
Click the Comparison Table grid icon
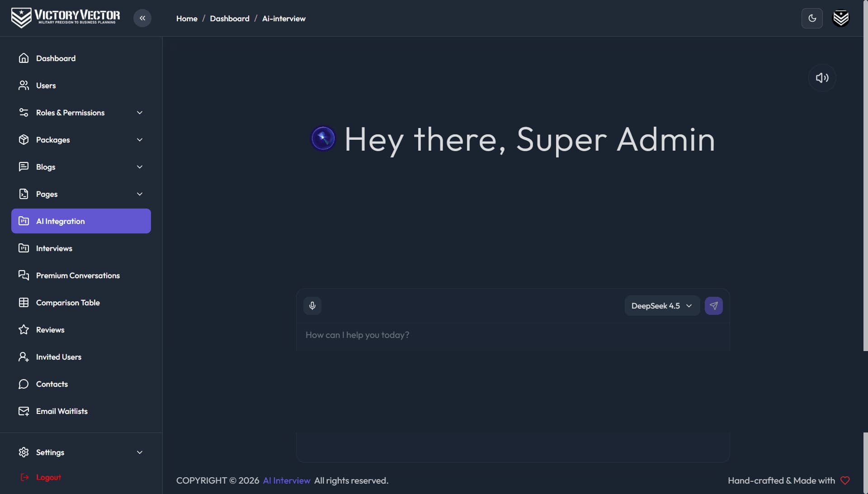[24, 303]
